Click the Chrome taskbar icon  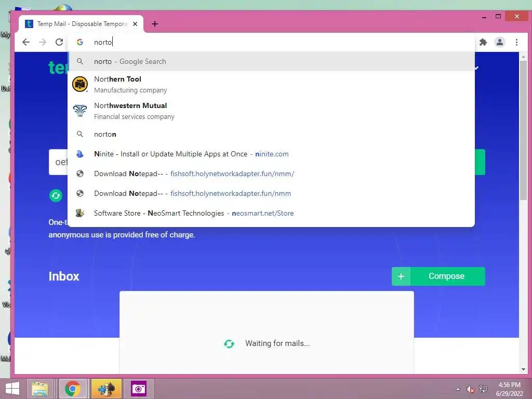[72, 389]
